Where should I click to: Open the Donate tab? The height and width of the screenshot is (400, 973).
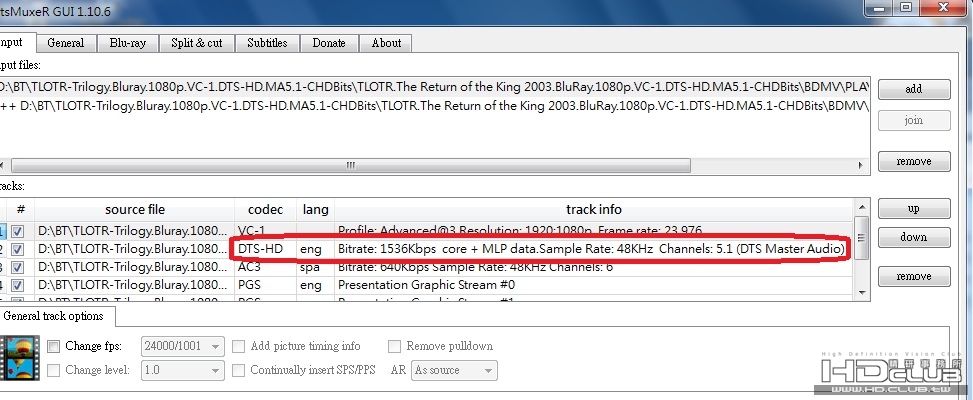click(329, 43)
